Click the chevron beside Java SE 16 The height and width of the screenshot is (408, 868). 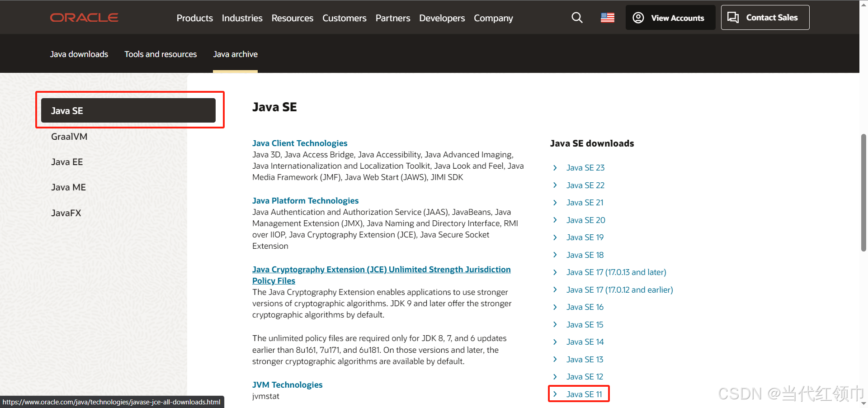(x=555, y=307)
